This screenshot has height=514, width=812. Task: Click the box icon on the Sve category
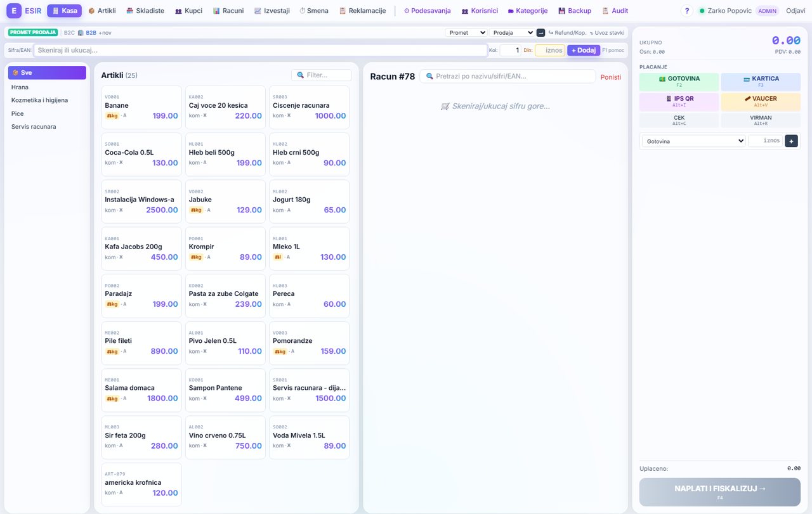click(15, 73)
